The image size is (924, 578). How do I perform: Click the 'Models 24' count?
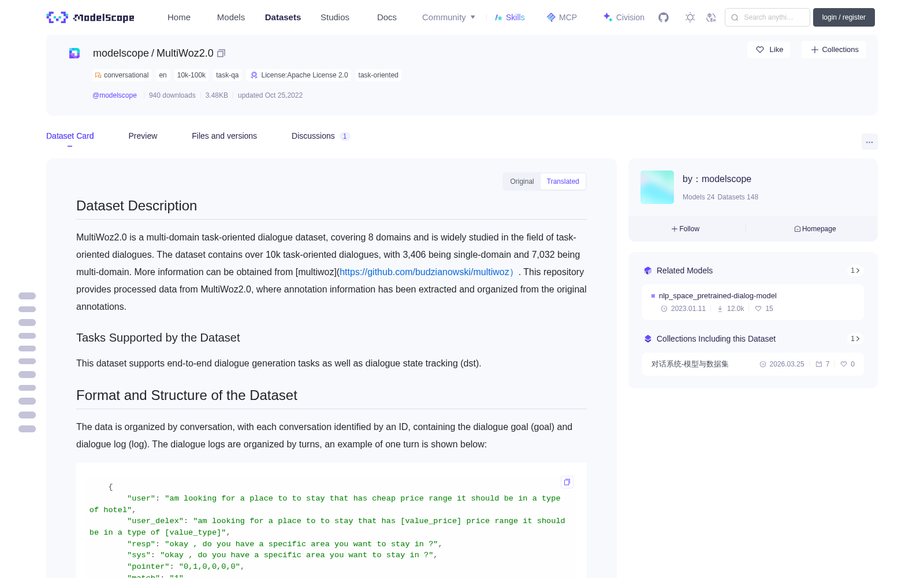(698, 197)
